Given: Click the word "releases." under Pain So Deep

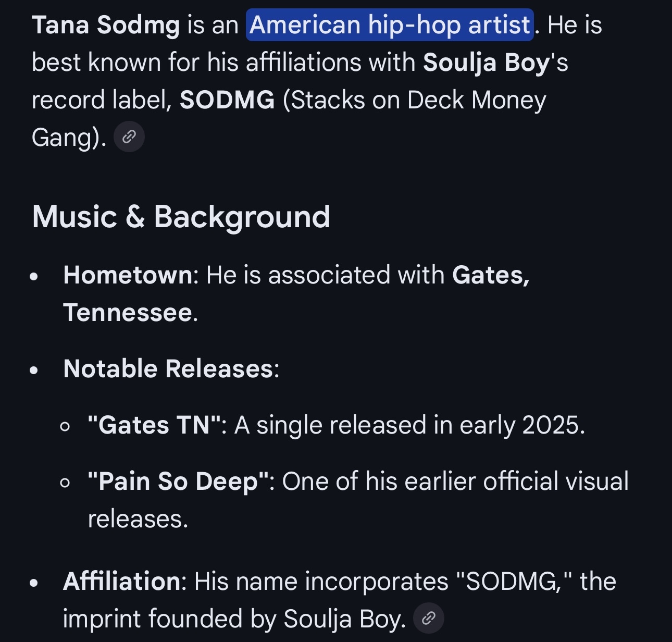Looking at the screenshot, I should click(138, 519).
